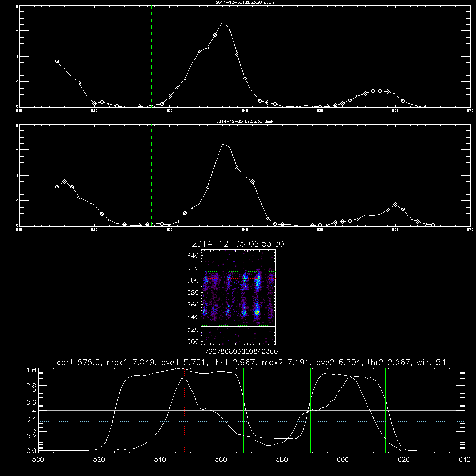Select the spectrogram timestamp title 2014-12-05T02:53:30

point(238,244)
